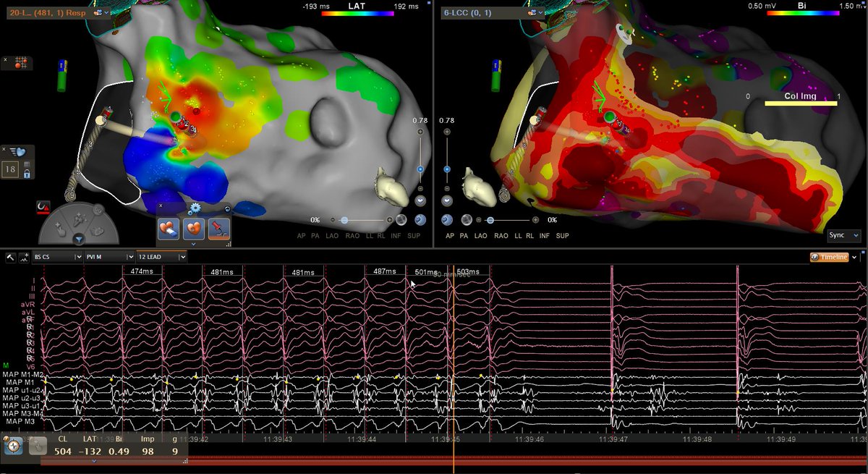Image resolution: width=868 pixels, height=474 pixels.
Task: Expand the Timeline dropdown arrow
Action: tap(854, 257)
